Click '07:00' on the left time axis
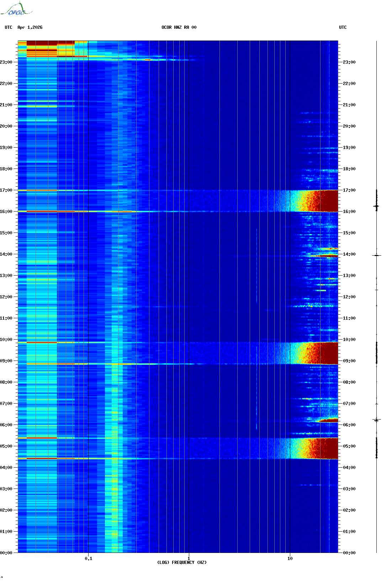The image size is (392, 581). pos(6,404)
